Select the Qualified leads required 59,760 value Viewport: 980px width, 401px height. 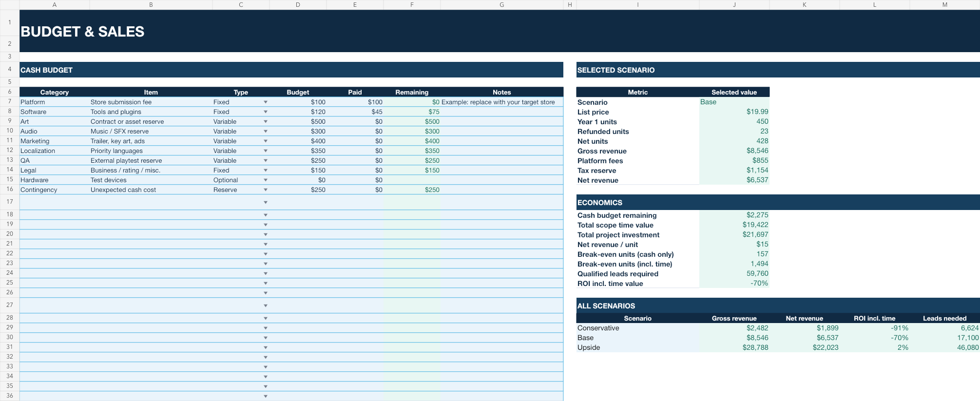(x=734, y=273)
